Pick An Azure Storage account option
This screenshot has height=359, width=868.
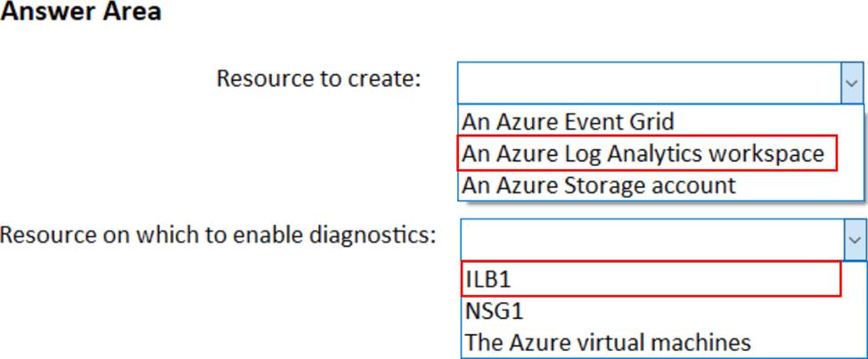tap(598, 184)
